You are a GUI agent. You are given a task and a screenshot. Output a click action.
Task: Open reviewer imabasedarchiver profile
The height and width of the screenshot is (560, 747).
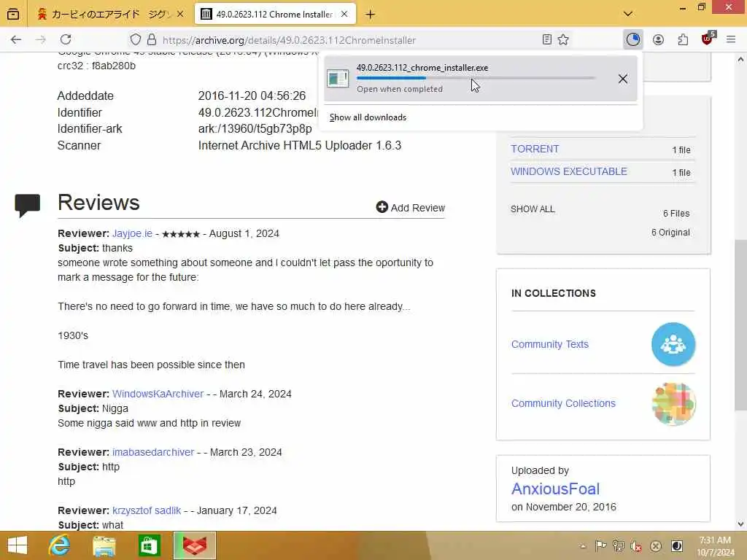click(x=153, y=452)
